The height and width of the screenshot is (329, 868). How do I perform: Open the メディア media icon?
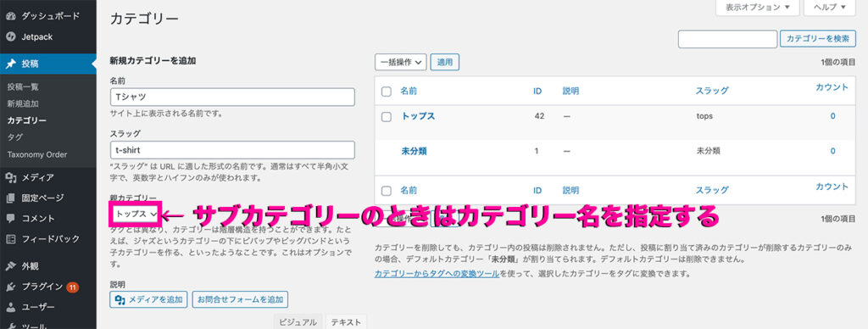(10, 177)
